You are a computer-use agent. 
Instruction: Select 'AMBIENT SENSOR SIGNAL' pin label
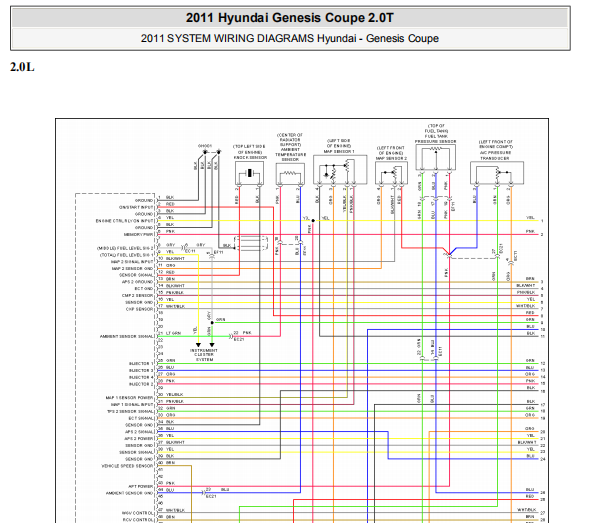127,336
